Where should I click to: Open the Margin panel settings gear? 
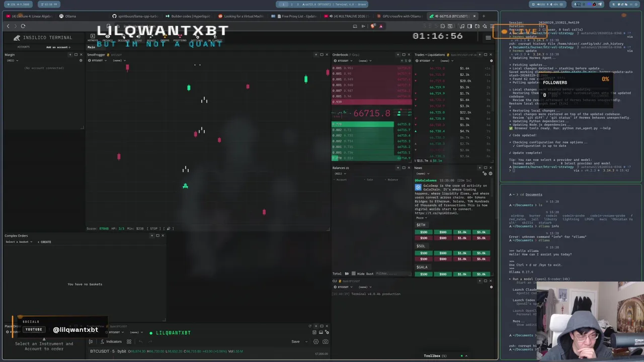(80, 60)
